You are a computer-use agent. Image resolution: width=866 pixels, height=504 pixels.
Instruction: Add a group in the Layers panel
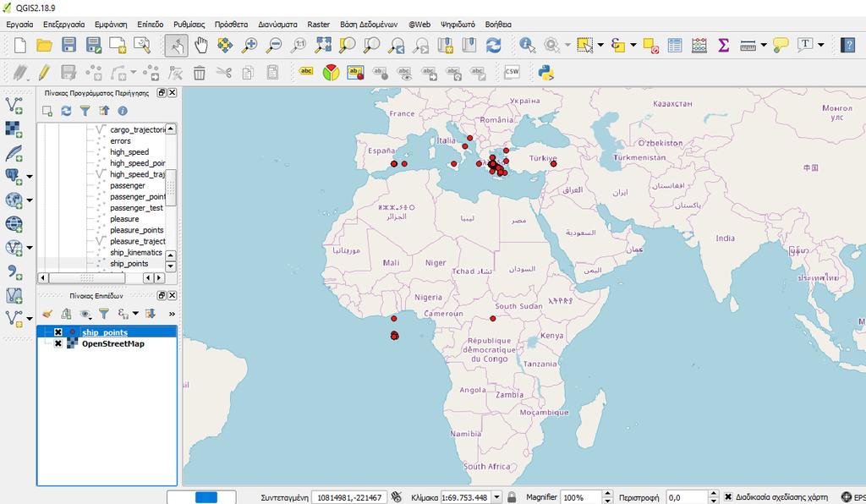(66, 314)
